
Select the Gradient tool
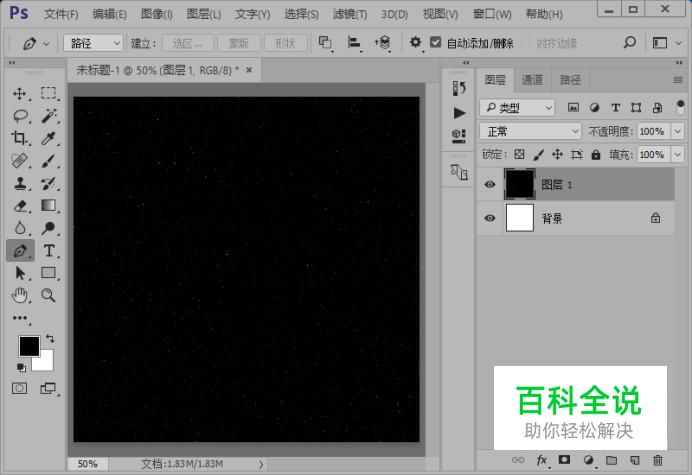pos(49,206)
